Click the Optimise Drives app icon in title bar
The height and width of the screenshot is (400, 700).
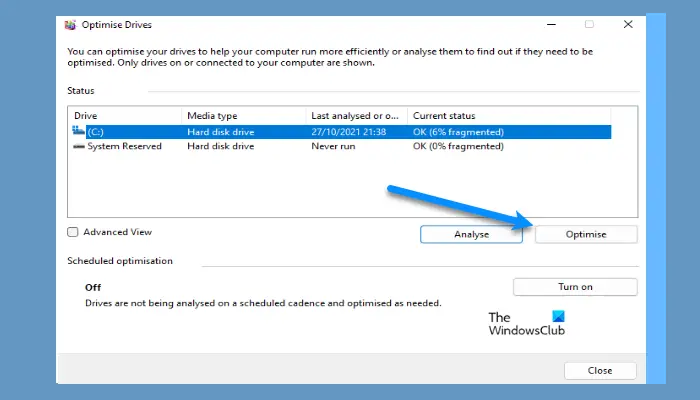(x=70, y=25)
